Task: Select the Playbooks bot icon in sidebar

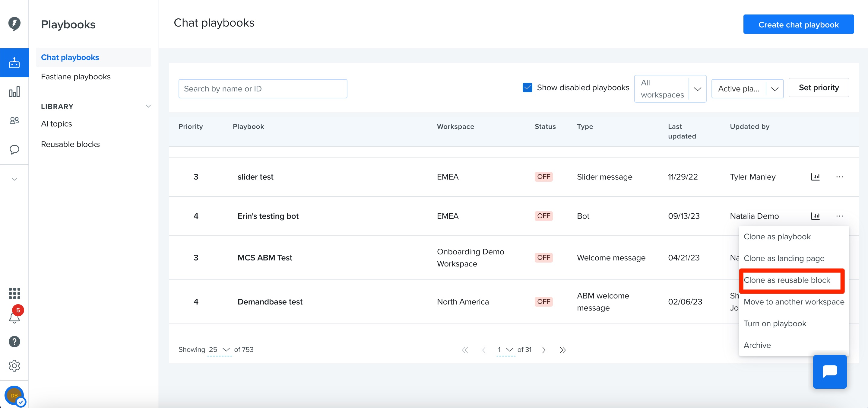Action: [14, 63]
